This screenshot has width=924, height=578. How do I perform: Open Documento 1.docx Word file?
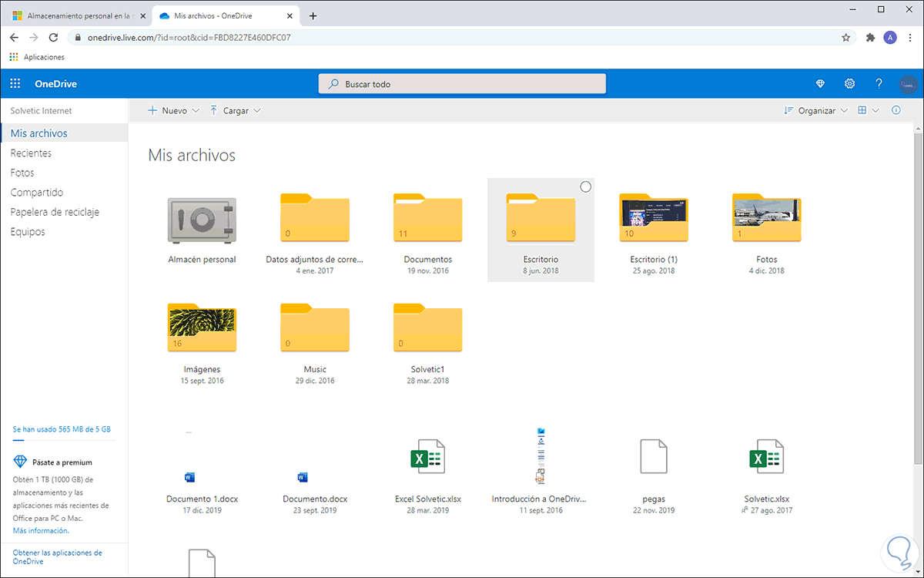(202, 499)
